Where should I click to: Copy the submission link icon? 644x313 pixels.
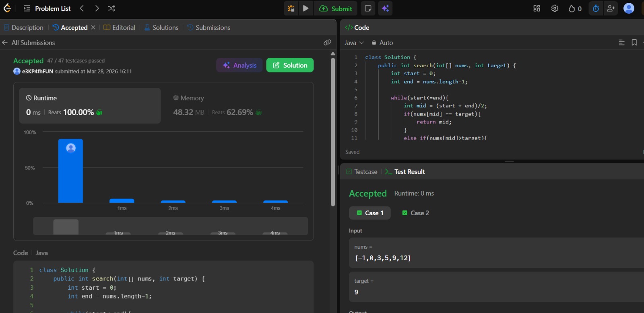coord(327,43)
